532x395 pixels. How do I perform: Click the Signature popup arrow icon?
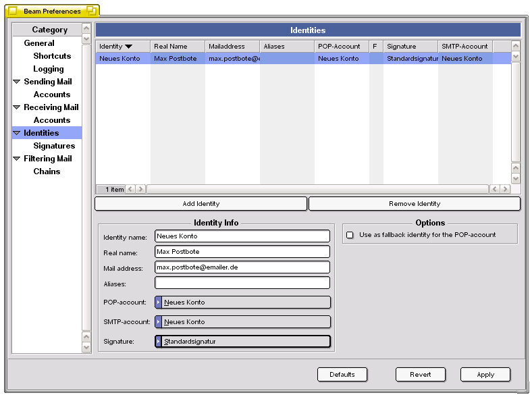click(x=159, y=342)
